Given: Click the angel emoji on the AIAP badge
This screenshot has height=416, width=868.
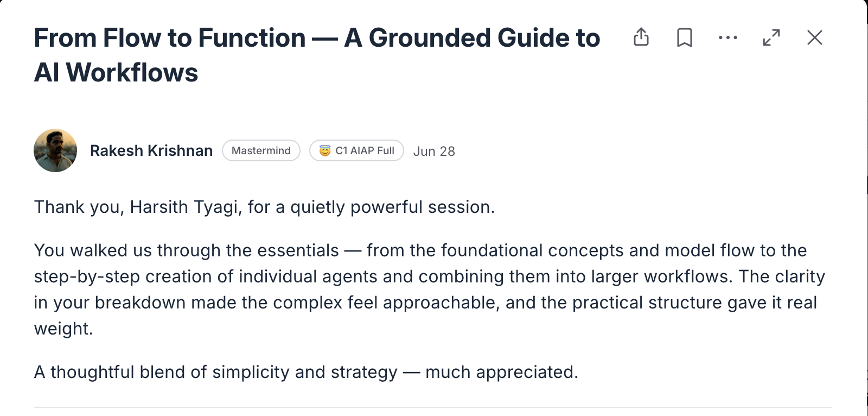Looking at the screenshot, I should pos(325,150).
